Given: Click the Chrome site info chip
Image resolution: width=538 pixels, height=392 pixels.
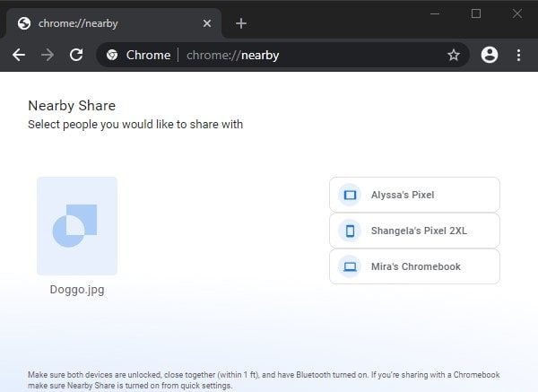Looking at the screenshot, I should (139, 55).
